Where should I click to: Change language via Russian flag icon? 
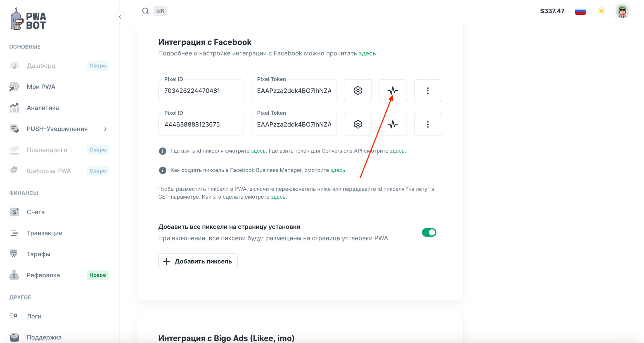[580, 11]
